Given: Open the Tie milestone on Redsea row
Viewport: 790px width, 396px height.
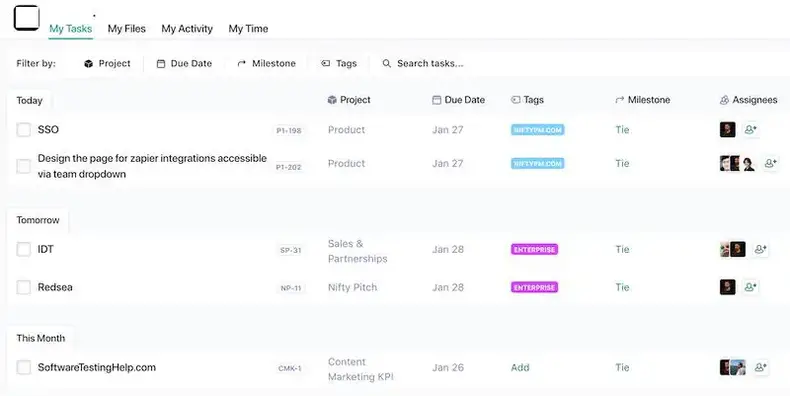Looking at the screenshot, I should (x=622, y=287).
